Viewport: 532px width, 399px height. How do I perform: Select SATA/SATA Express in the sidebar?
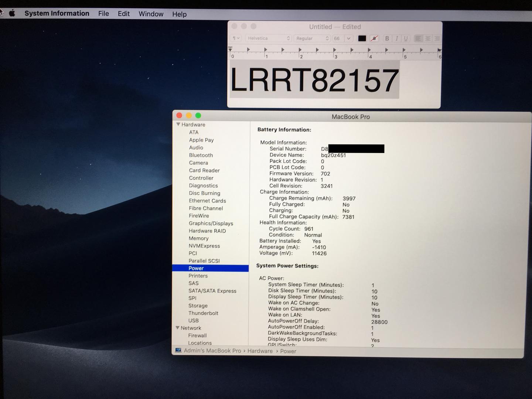(212, 291)
